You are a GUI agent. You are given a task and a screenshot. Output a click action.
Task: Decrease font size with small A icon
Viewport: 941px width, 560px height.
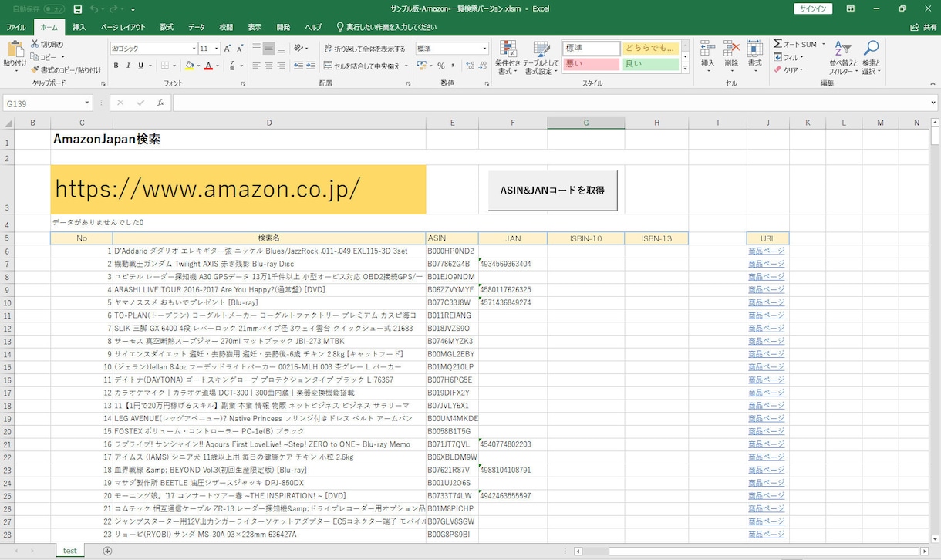[240, 48]
